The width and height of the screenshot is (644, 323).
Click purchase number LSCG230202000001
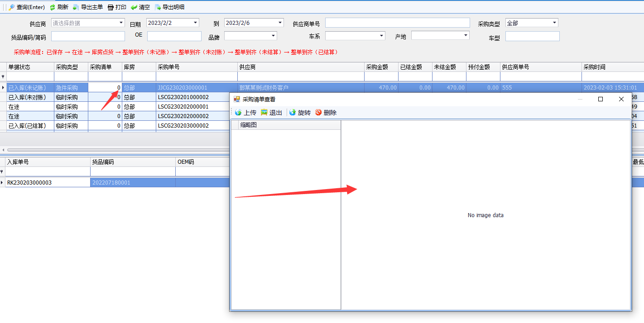pos(183,107)
